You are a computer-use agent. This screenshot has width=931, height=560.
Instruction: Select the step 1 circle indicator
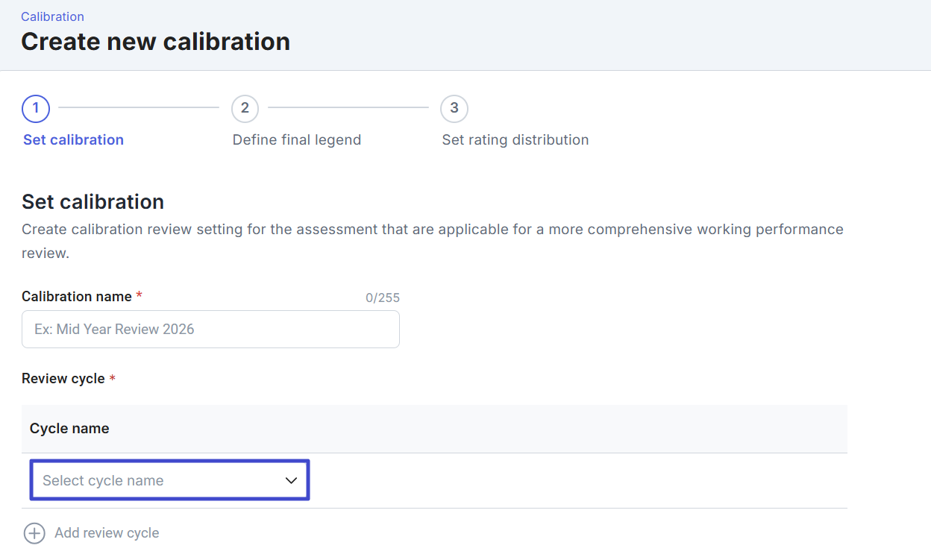pyautogui.click(x=36, y=108)
